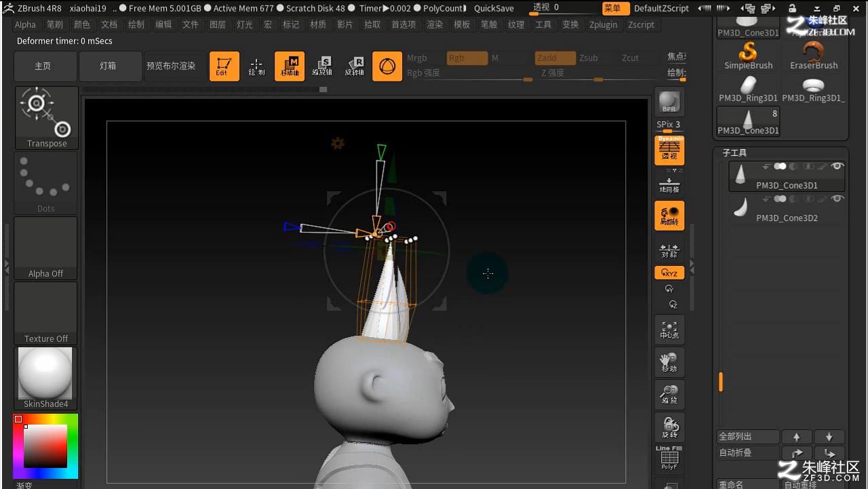Open the SkinShade4 material selector
Screen dimensions: 868x489
coord(46,378)
